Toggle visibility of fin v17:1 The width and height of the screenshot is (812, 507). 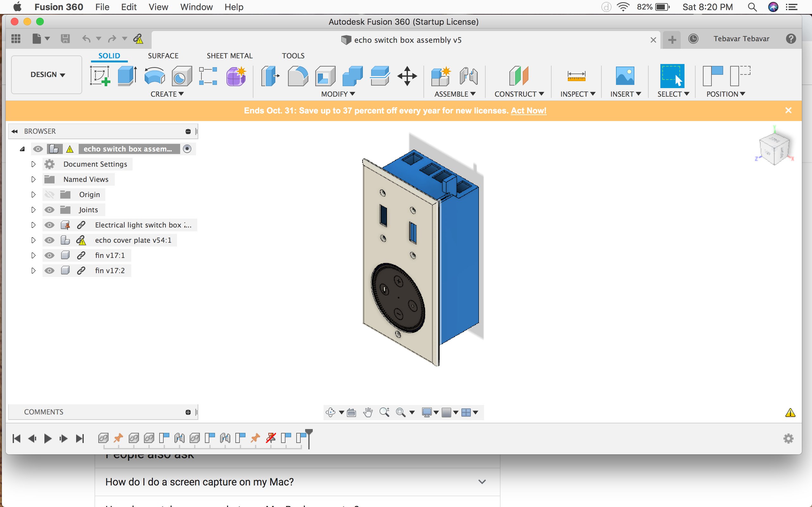(x=50, y=255)
